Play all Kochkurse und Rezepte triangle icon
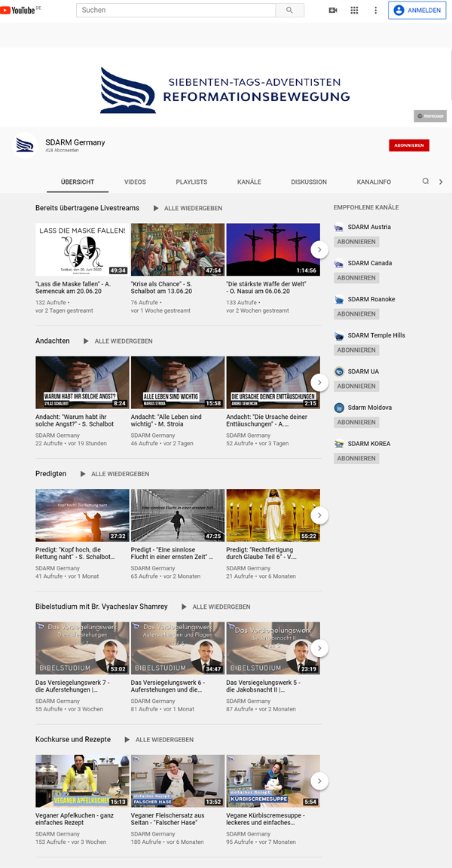 [x=127, y=740]
